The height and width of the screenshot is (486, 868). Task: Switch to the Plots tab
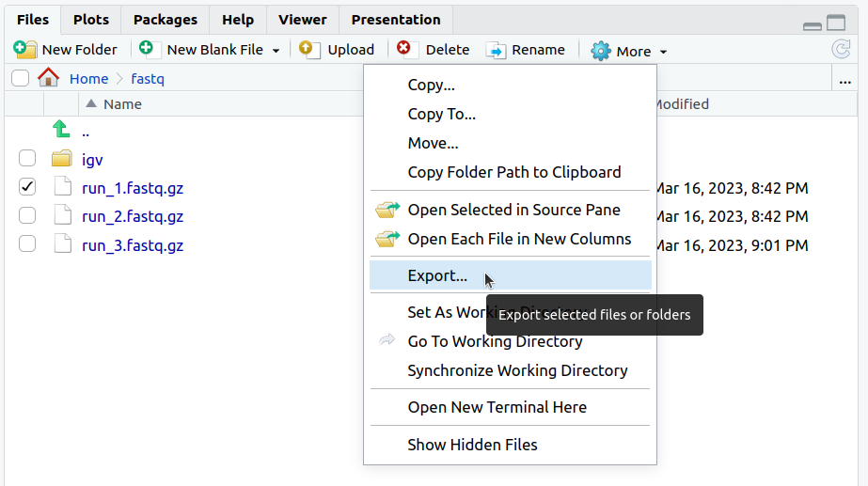click(x=91, y=20)
